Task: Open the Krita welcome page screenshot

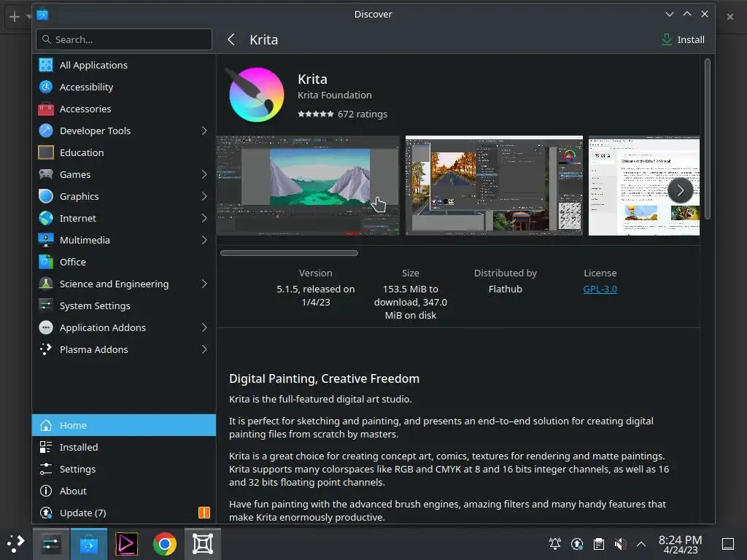Action: tap(644, 186)
